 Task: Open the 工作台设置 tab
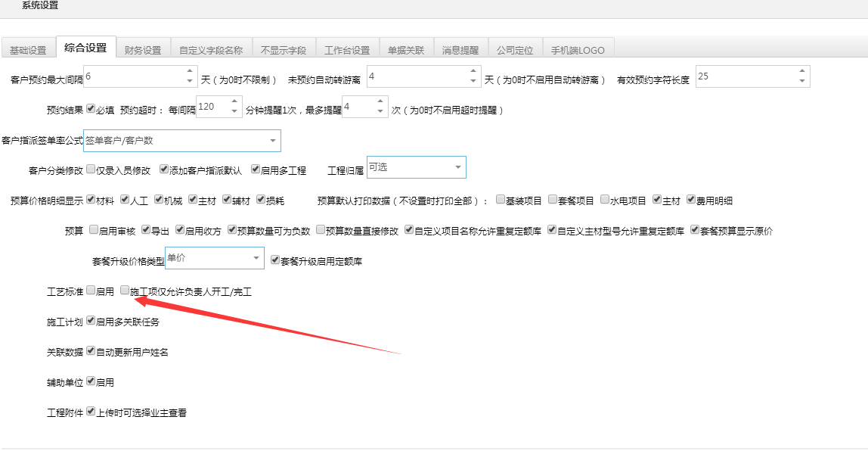[x=346, y=47]
